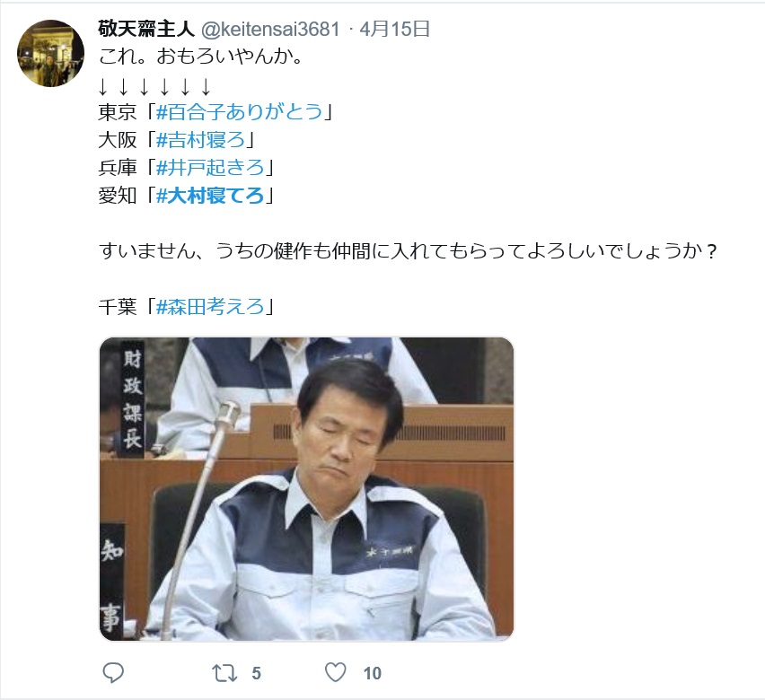Enlarge the attached sleeping man photo
The width and height of the screenshot is (765, 700).
pos(307,489)
